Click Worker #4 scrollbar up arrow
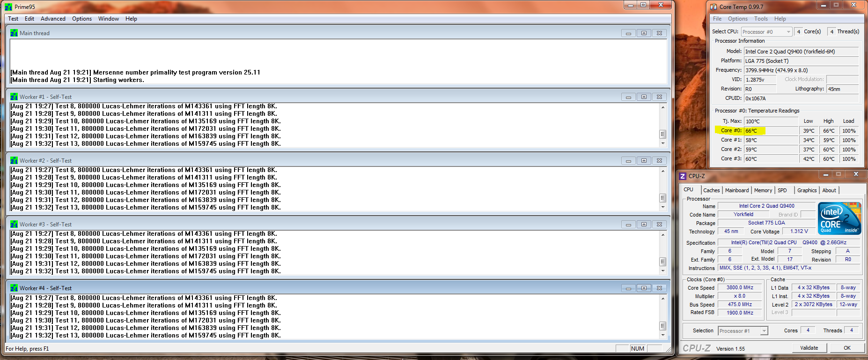Viewport: 868px width, 360px height. click(x=662, y=299)
